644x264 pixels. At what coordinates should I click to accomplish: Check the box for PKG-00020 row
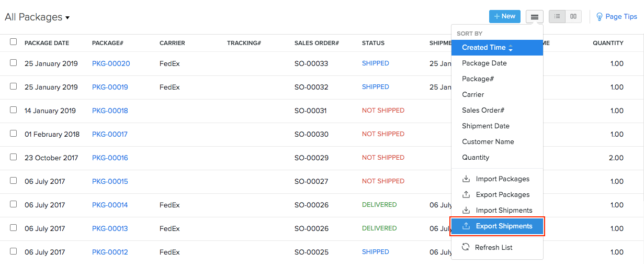(x=13, y=63)
